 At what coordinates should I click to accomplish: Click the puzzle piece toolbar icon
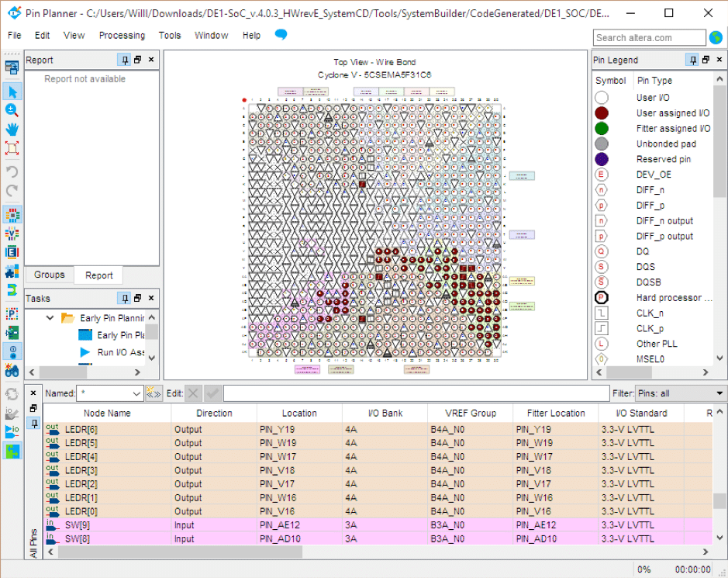coord(12,271)
